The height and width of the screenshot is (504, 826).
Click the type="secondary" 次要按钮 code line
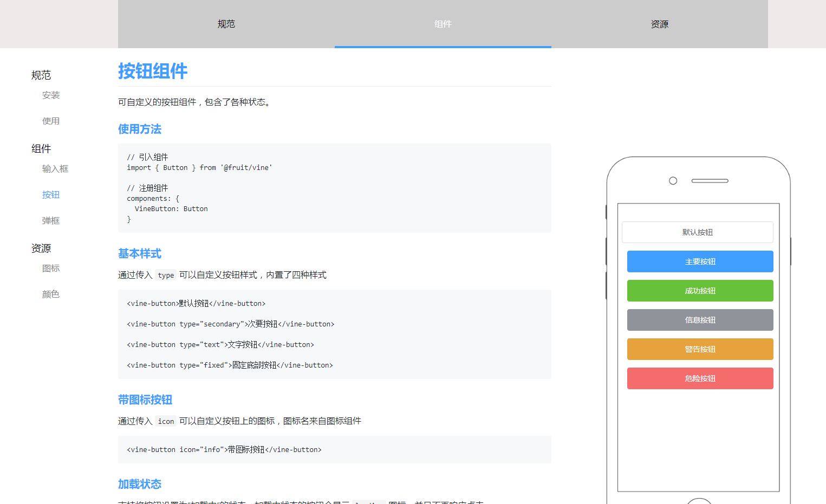tap(231, 324)
